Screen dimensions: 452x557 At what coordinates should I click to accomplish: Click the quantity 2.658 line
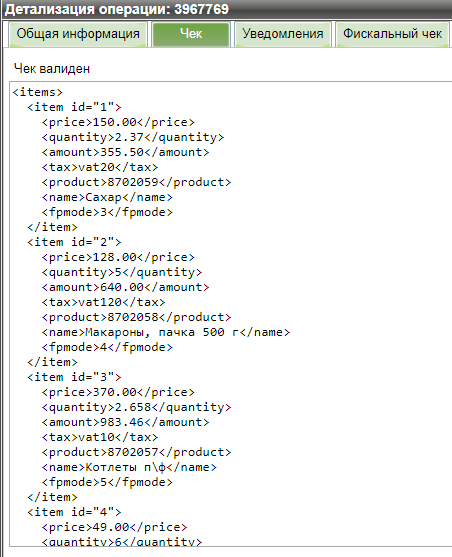click(x=136, y=407)
